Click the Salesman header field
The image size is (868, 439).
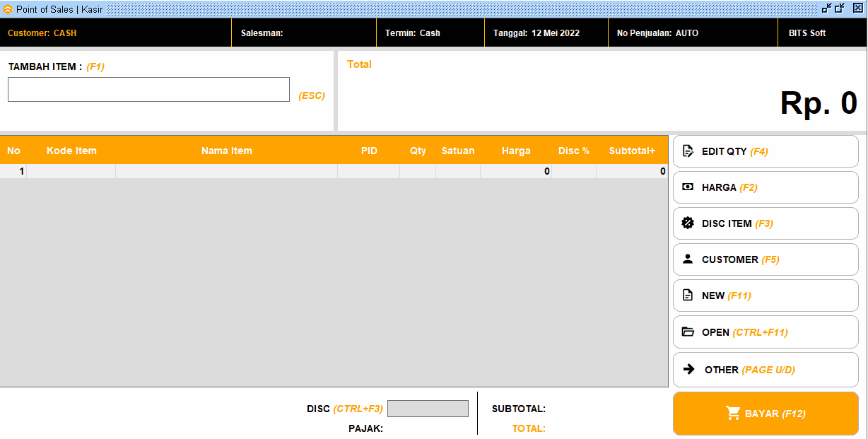[304, 33]
